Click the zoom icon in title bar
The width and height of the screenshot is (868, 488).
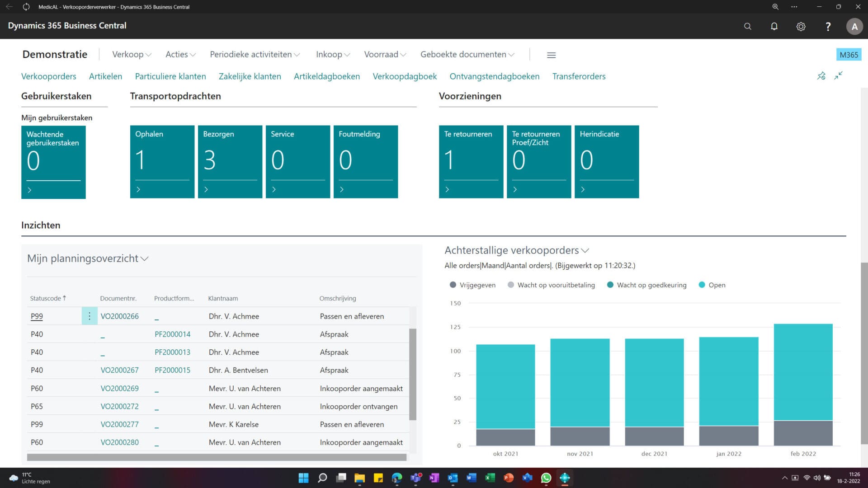(x=775, y=7)
